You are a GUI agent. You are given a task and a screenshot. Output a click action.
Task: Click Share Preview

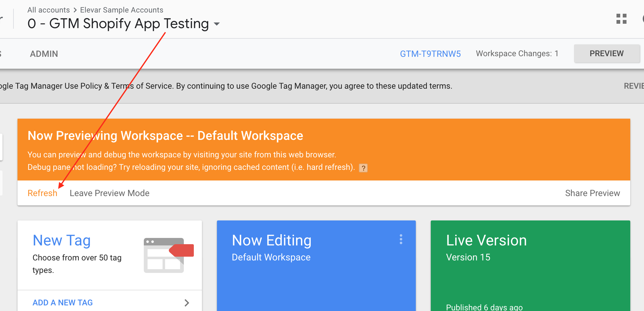tap(592, 193)
